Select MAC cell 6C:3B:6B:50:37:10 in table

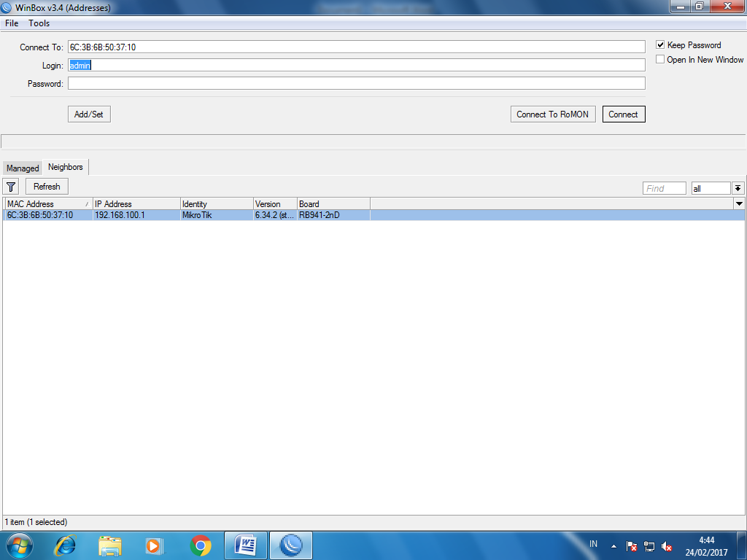click(x=48, y=215)
